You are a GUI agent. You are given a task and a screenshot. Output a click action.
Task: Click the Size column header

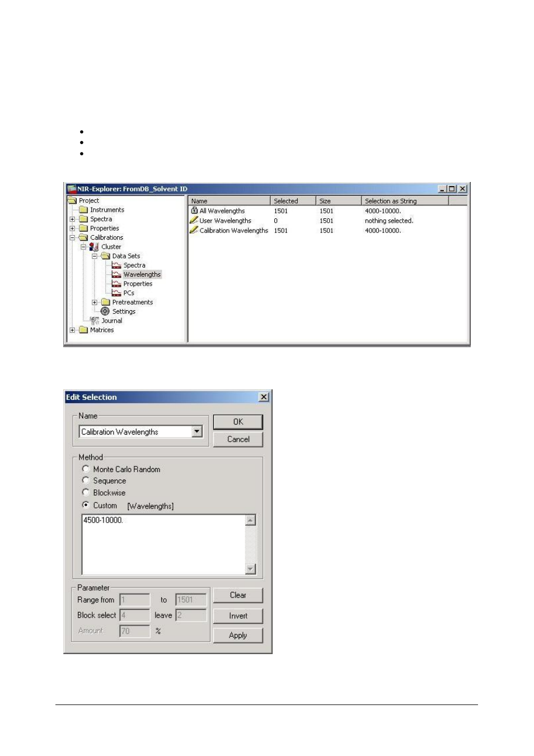(x=339, y=201)
